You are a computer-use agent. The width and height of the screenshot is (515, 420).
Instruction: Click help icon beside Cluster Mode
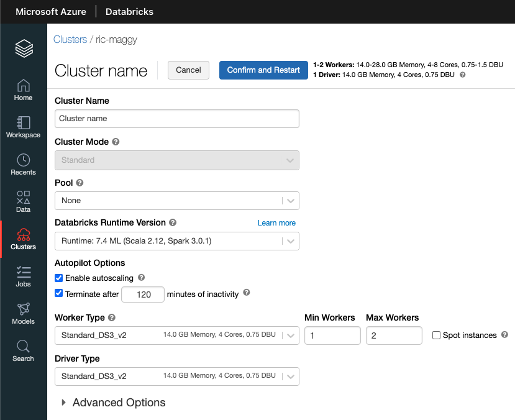[116, 142]
